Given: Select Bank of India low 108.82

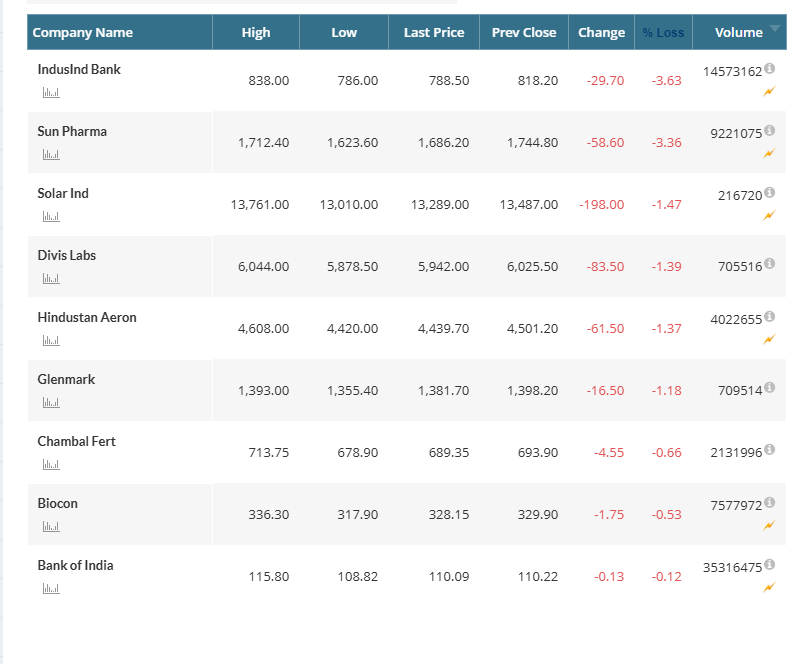Looking at the screenshot, I should [x=358, y=577].
